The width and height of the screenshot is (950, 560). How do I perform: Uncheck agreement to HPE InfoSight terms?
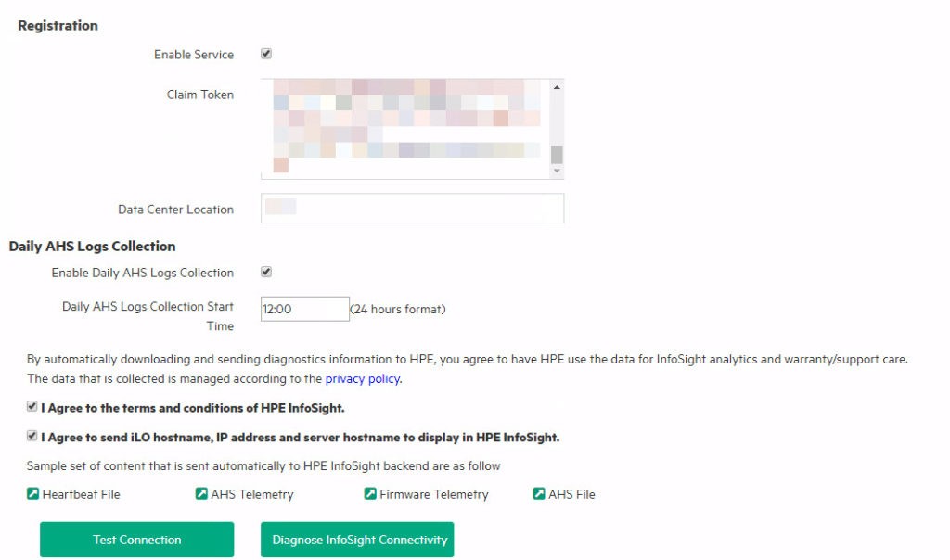pyautogui.click(x=32, y=407)
